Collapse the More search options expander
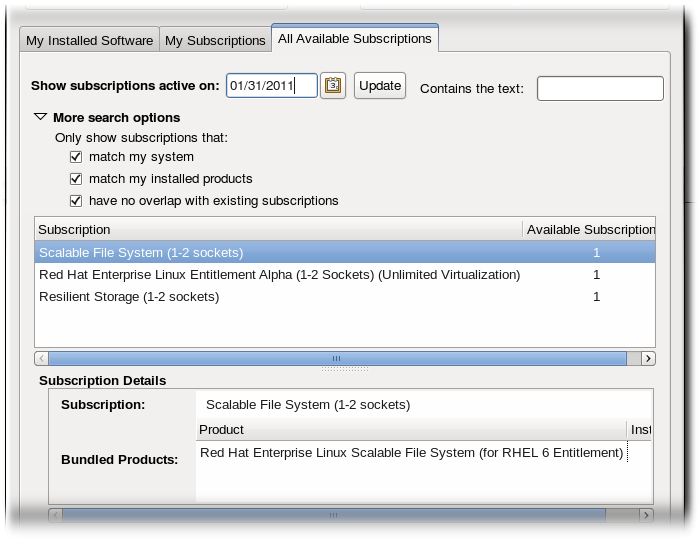The width and height of the screenshot is (700, 546). [x=41, y=117]
